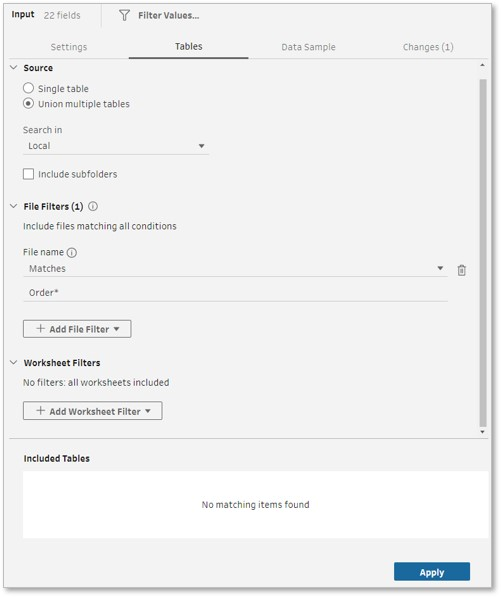This screenshot has width=501, height=597.
Task: Click the scroll down arrow in the panel
Action: 482,432
